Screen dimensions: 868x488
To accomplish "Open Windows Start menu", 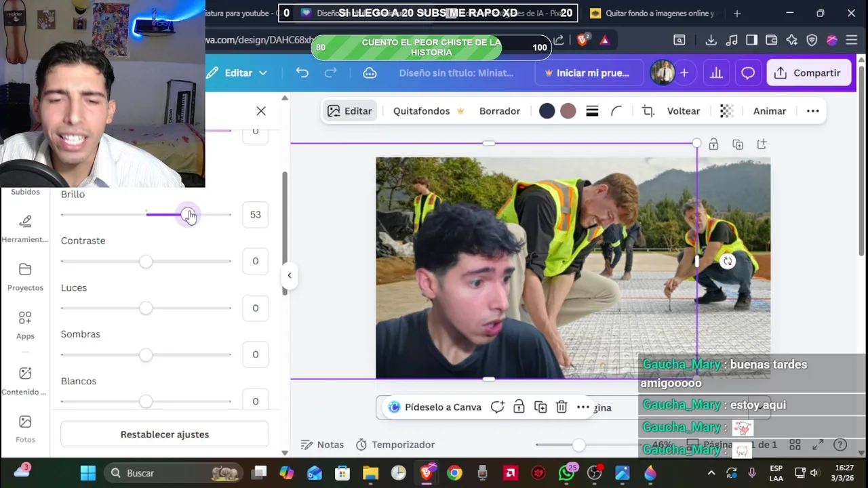I will [88, 473].
